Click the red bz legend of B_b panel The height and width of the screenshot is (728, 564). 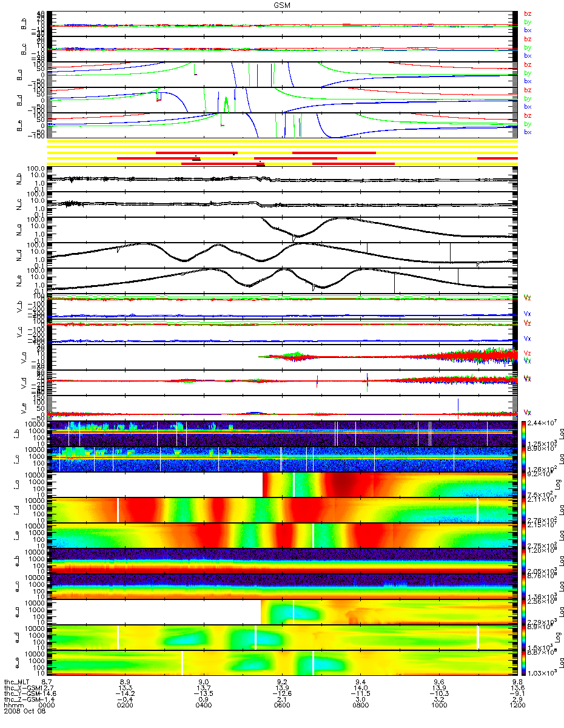pyautogui.click(x=528, y=14)
